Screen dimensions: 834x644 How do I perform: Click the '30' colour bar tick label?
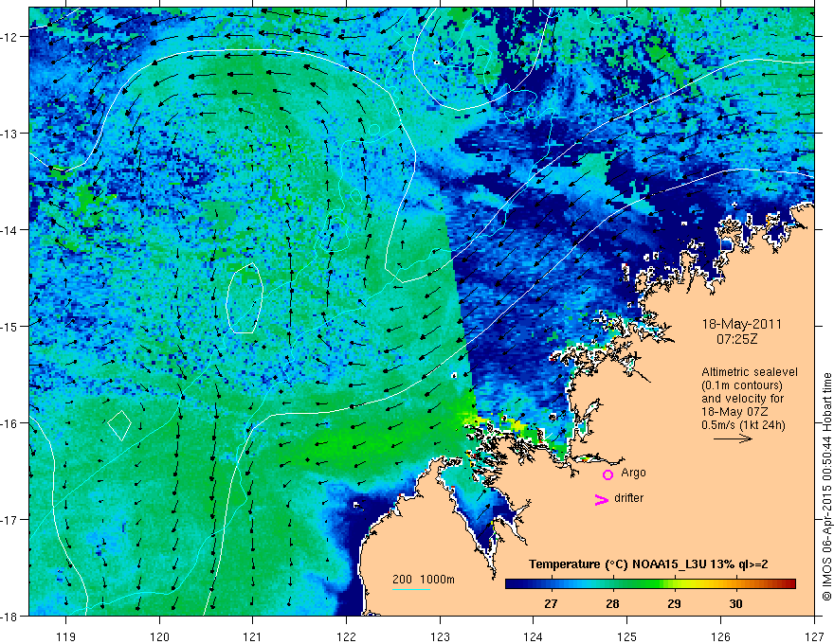coord(735,604)
